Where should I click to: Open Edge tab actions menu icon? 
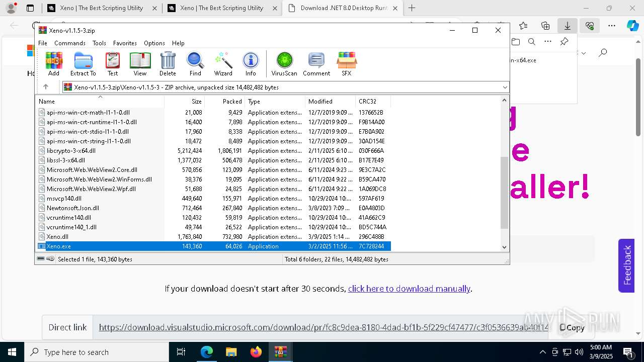click(30, 8)
